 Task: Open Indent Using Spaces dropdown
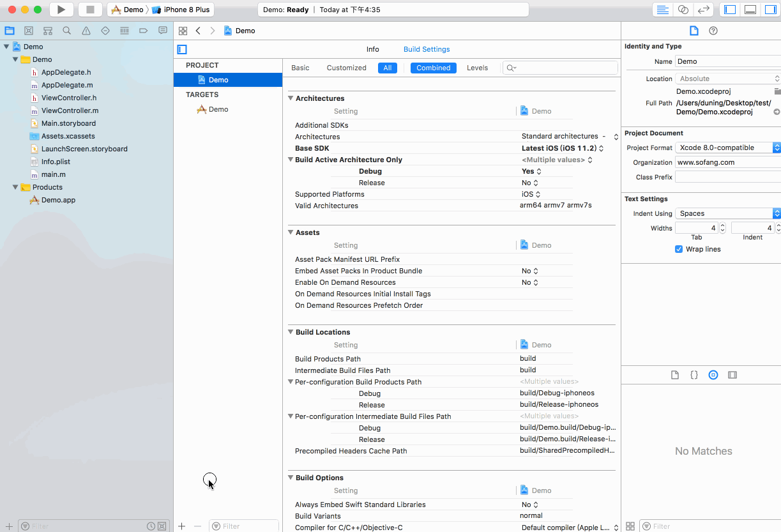pos(728,213)
